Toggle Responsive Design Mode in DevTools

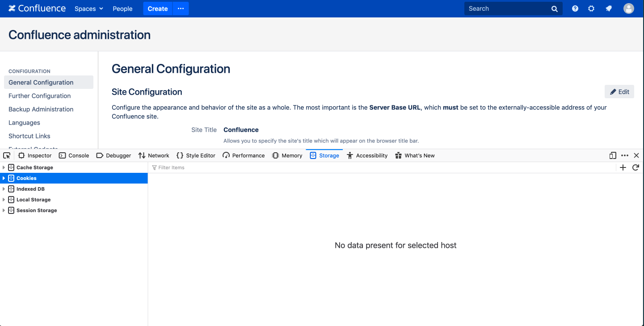pos(613,155)
